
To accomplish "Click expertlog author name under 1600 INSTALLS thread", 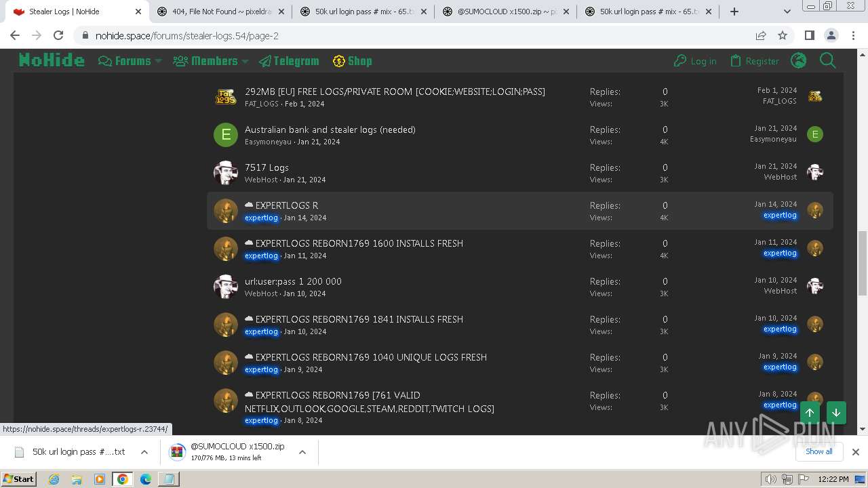I will tap(261, 256).
